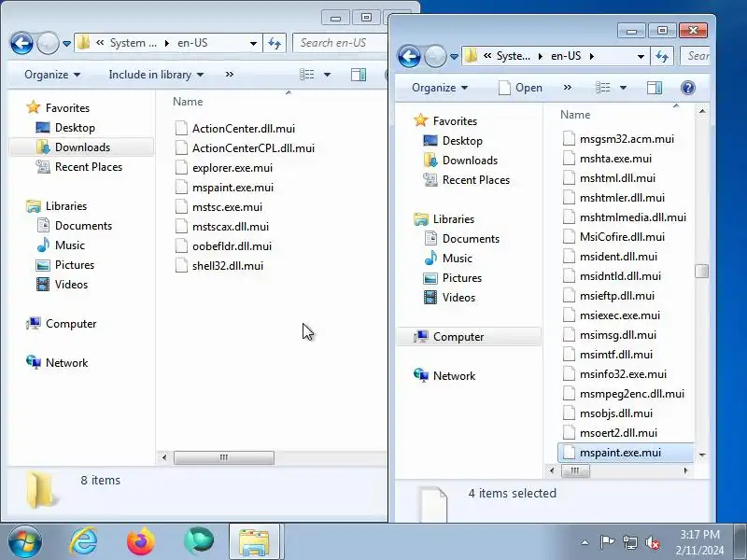747x560 pixels.
Task: Open view options arrow in left window
Action: [328, 75]
